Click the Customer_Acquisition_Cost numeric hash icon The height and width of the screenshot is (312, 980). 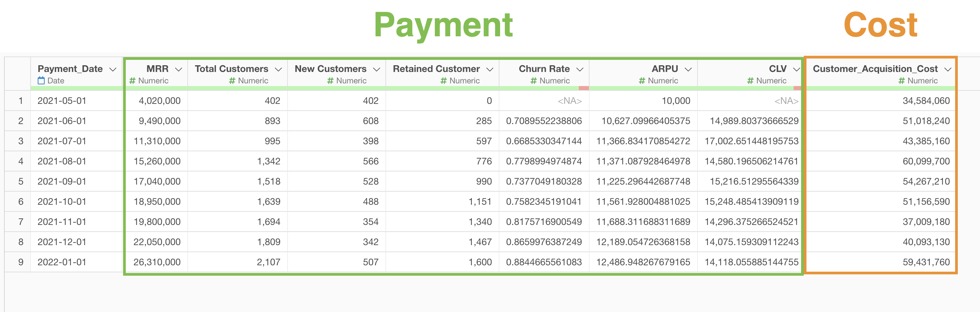902,81
